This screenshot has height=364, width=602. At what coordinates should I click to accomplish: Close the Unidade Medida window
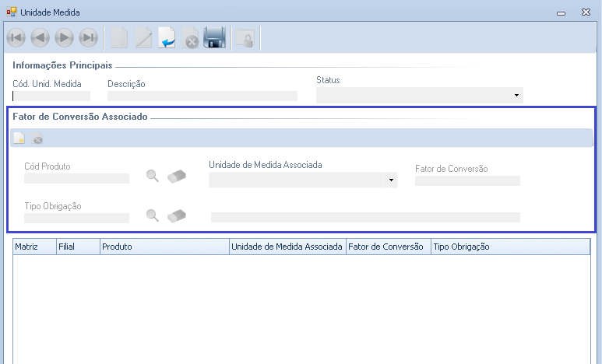click(x=586, y=12)
